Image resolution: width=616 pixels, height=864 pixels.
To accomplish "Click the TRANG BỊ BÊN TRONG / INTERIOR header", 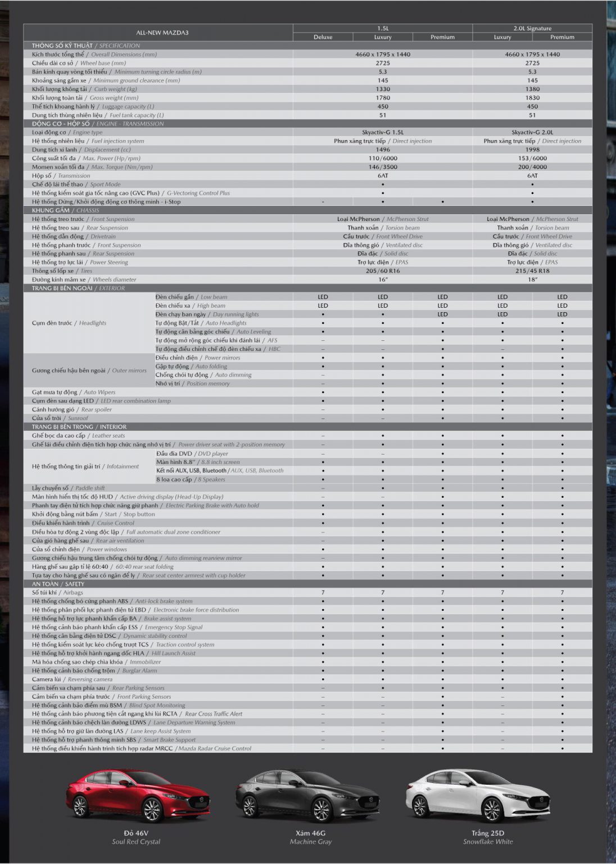I will tap(79, 427).
